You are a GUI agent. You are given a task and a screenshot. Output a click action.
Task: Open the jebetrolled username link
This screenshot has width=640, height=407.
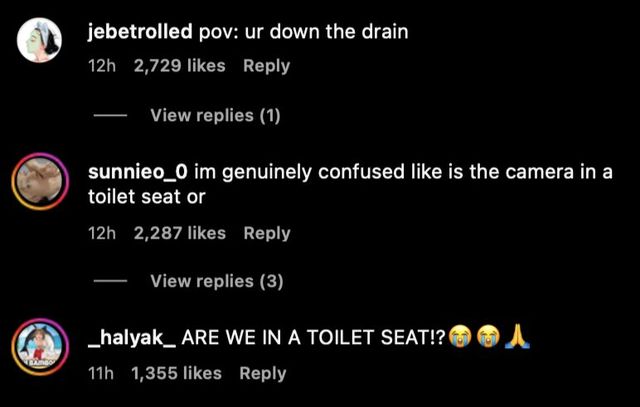click(x=140, y=31)
